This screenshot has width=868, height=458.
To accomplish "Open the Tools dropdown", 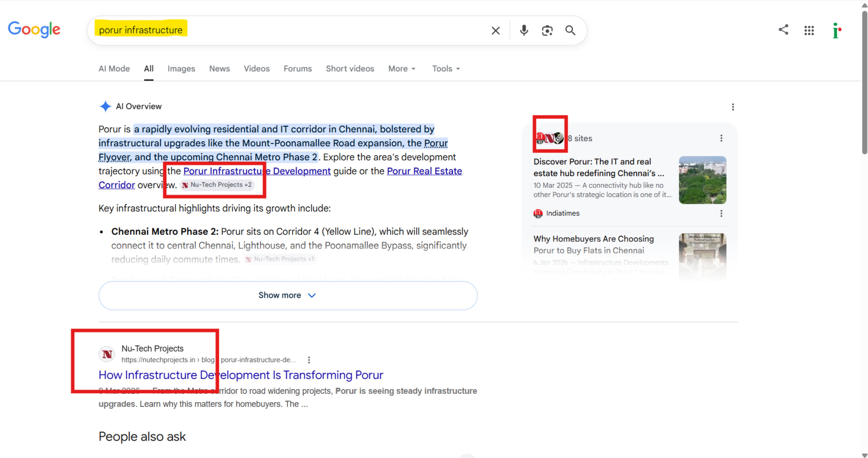I will [x=446, y=69].
